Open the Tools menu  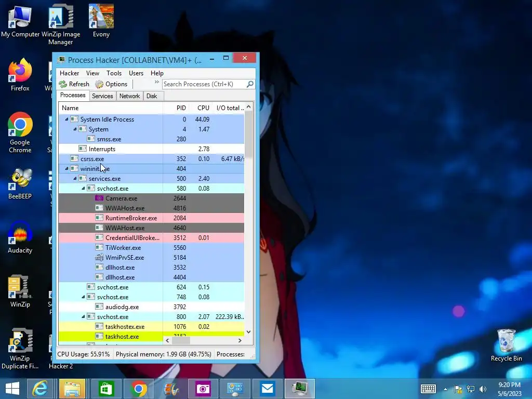tap(114, 73)
